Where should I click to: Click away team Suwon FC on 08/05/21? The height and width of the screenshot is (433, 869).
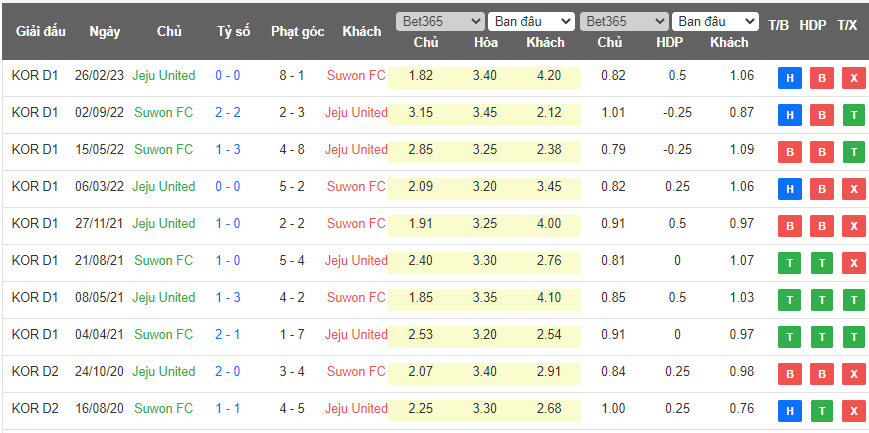(356, 297)
